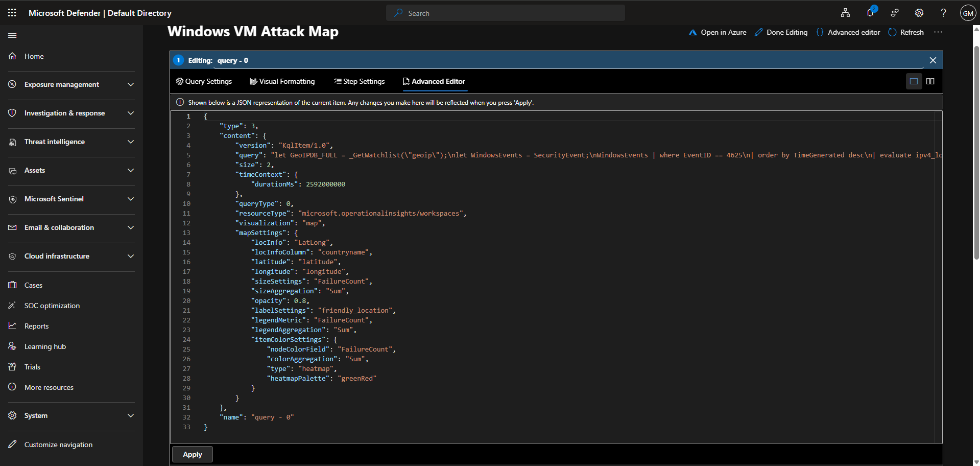This screenshot has height=466, width=980.
Task: Close the query editing panel
Action: tap(933, 60)
